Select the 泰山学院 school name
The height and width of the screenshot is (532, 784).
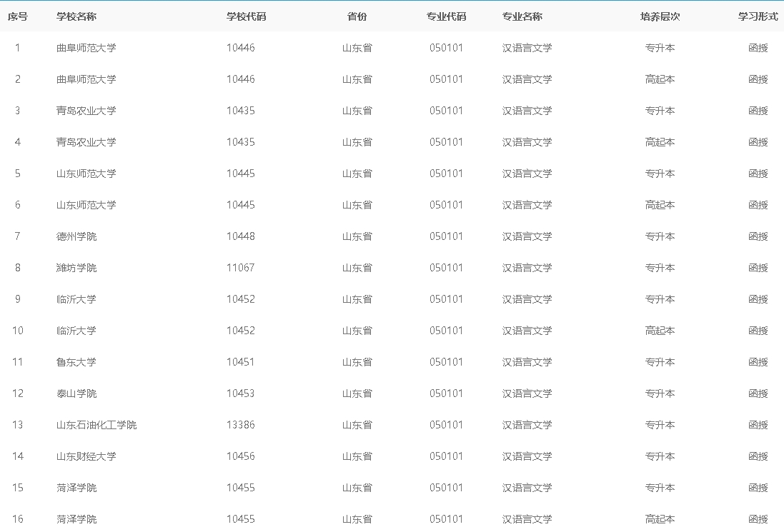tap(76, 393)
